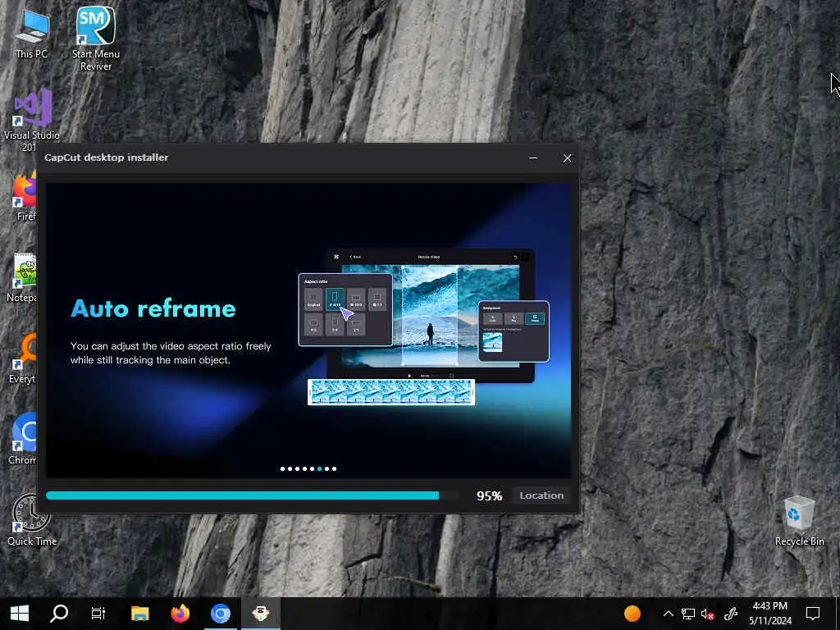Open the This PC desktop icon

(x=32, y=33)
